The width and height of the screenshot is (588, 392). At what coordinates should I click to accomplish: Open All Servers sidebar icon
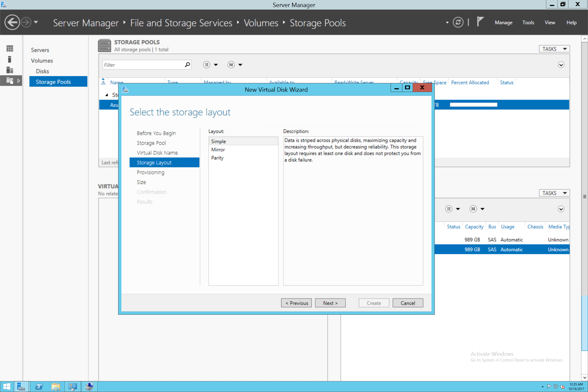[10, 70]
